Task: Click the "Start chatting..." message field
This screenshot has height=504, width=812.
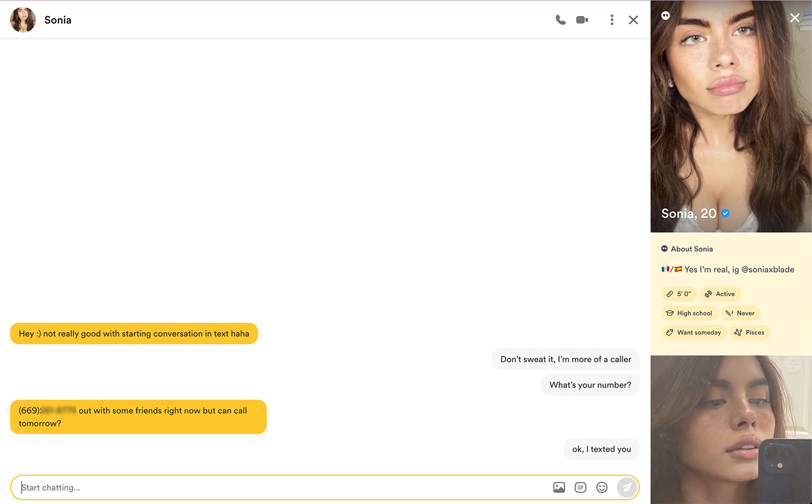Action: (x=278, y=487)
